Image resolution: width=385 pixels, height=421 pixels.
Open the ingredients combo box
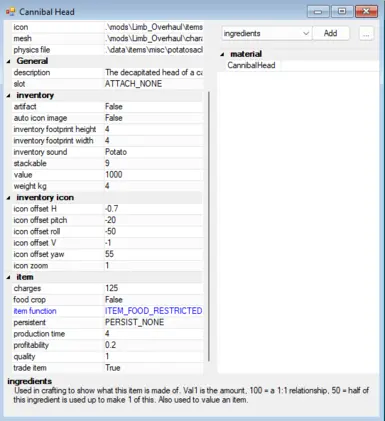tap(267, 34)
